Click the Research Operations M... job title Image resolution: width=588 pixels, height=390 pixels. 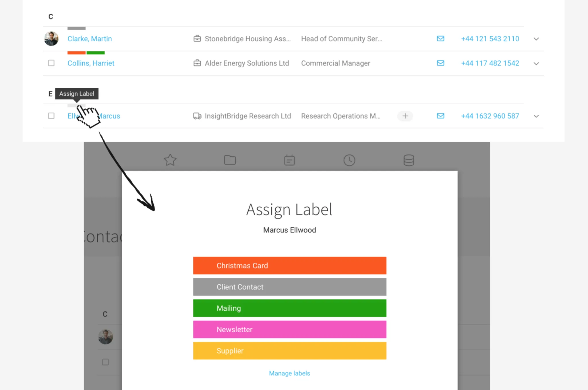click(341, 116)
